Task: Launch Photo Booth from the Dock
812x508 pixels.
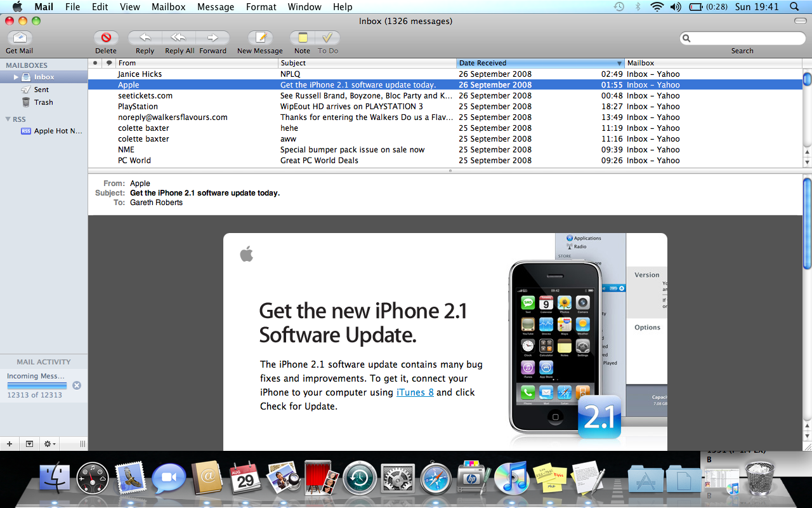Action: [x=321, y=478]
